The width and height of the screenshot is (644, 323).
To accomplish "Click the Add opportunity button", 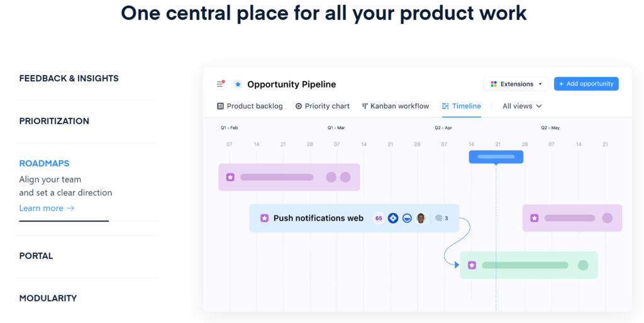I will click(x=586, y=84).
